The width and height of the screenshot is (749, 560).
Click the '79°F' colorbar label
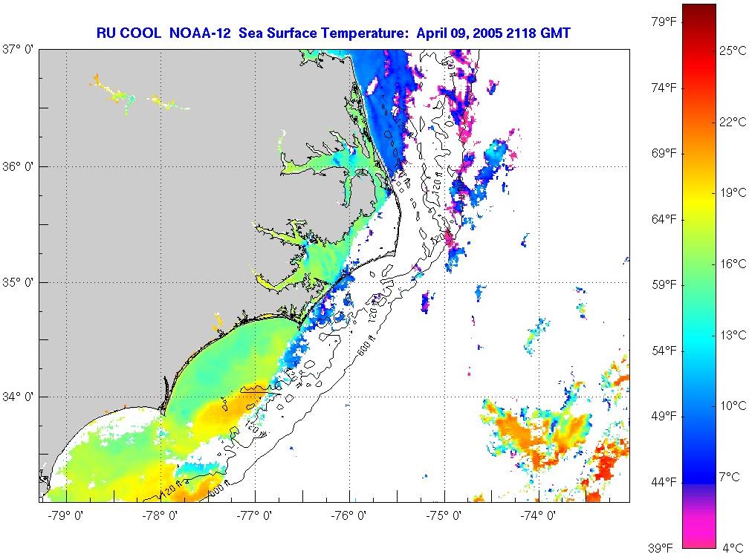(x=664, y=22)
